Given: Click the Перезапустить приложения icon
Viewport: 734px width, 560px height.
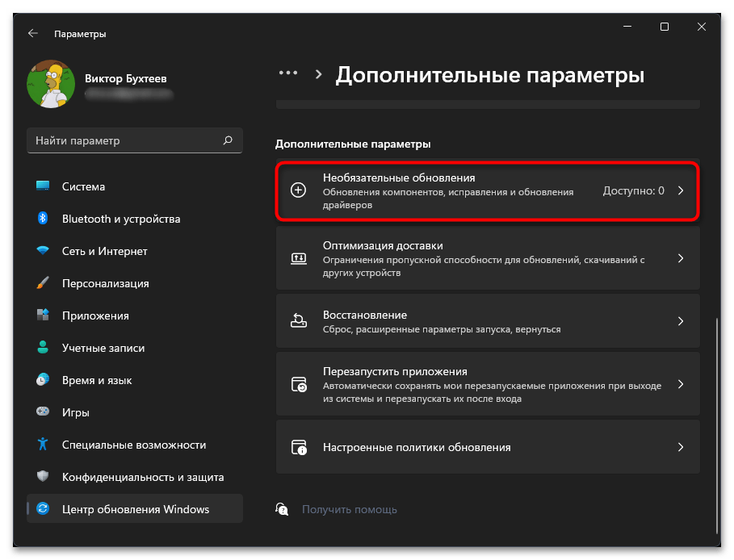Looking at the screenshot, I should [299, 384].
